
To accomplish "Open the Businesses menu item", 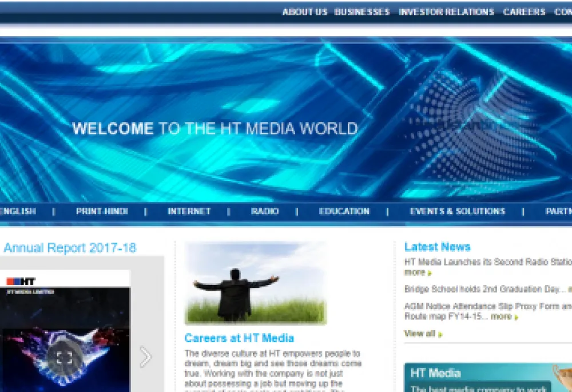I will tap(362, 12).
